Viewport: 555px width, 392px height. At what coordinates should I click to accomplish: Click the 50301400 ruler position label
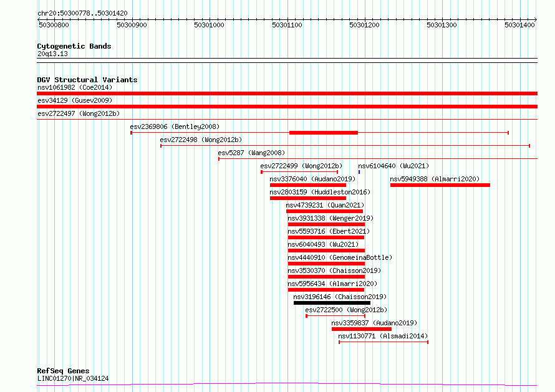(519, 25)
